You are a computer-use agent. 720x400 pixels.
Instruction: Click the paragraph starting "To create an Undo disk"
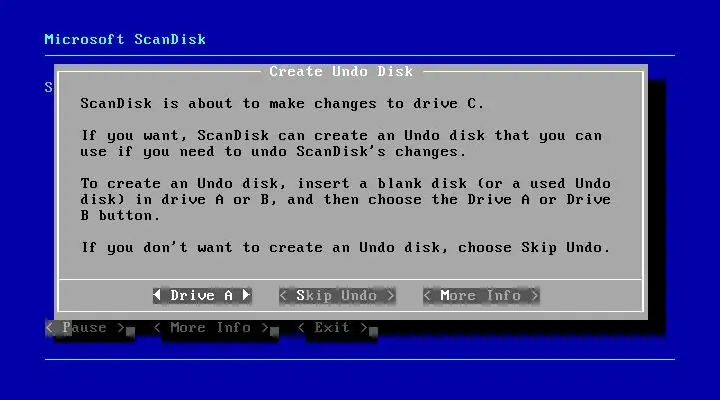345,199
